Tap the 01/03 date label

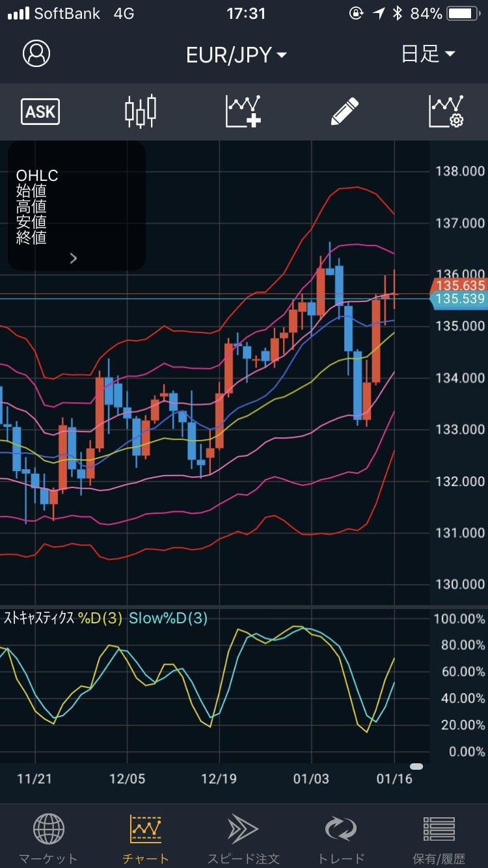(x=312, y=779)
